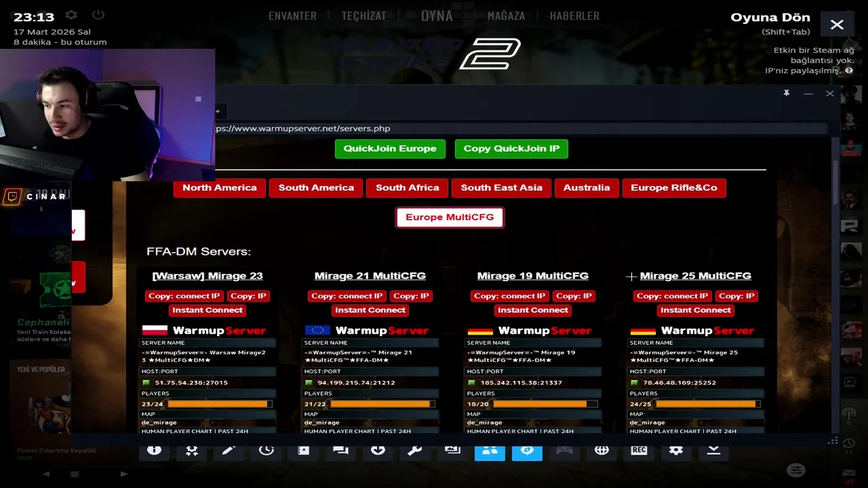
Task: Click QuickJoin Europe button
Action: (x=390, y=148)
